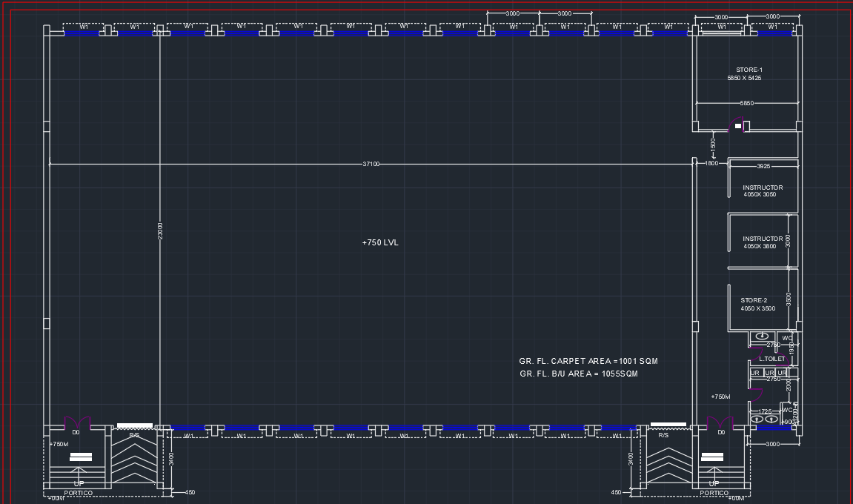Viewport: 853px width, 504px height.
Task: Click the +750M level text beside the toilet
Action: tap(720, 397)
